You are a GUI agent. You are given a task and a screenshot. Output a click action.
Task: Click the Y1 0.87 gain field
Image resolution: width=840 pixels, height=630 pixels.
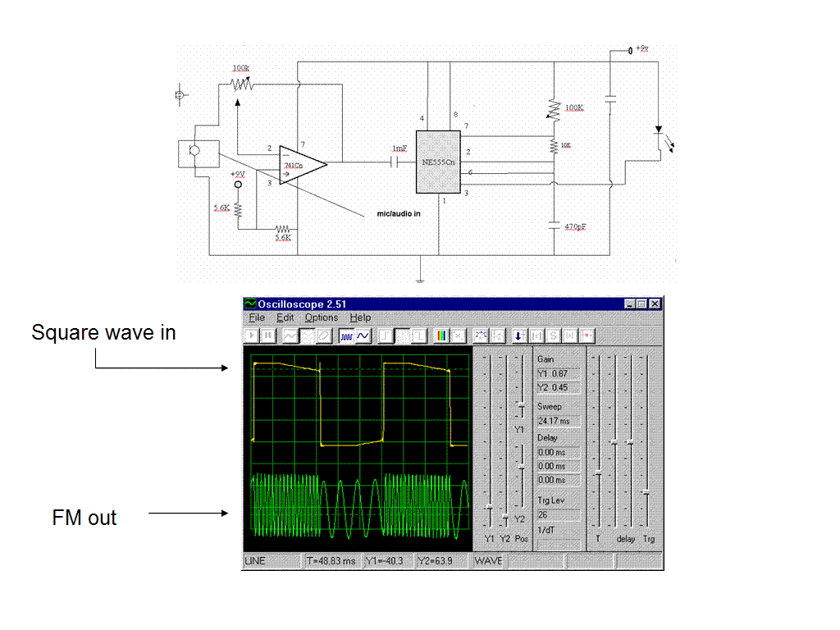558,373
